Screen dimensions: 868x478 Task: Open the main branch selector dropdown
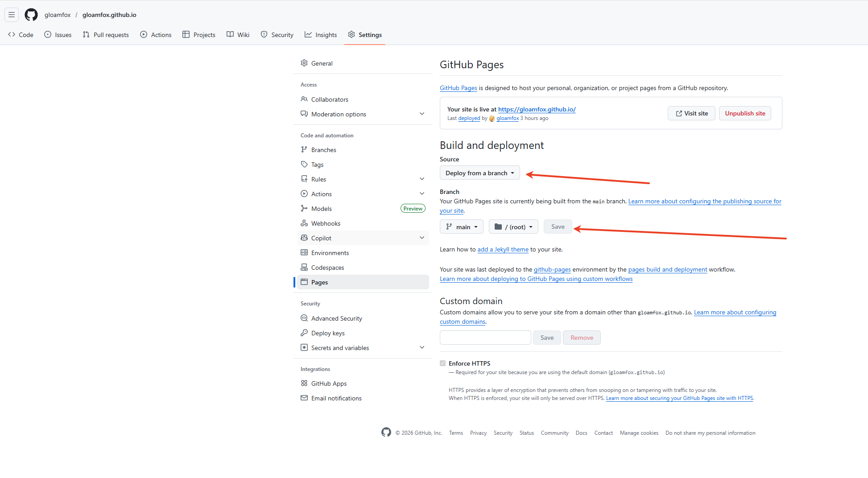tap(462, 227)
